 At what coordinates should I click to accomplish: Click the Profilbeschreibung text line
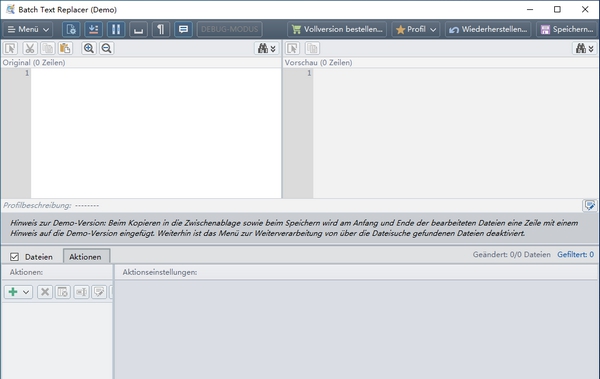pyautogui.click(x=51, y=206)
